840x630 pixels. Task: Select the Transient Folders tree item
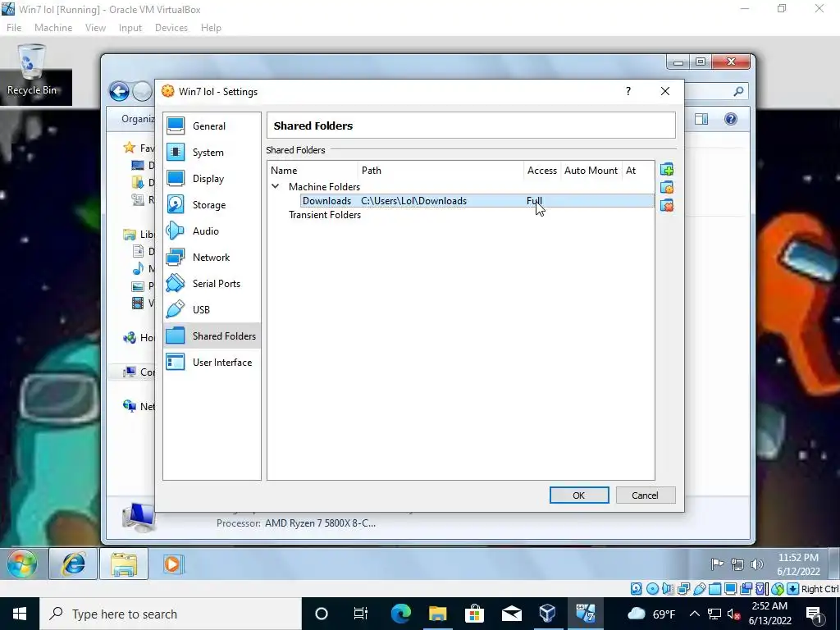(x=325, y=215)
